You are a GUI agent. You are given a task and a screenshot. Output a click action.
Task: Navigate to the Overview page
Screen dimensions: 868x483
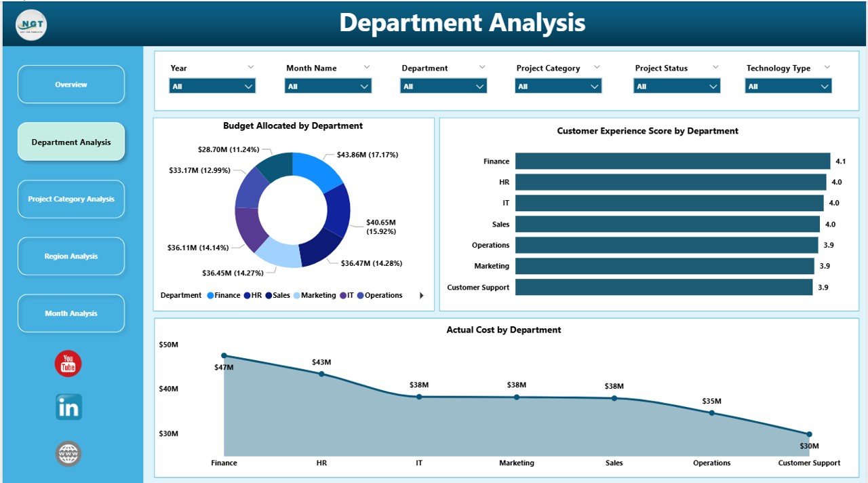(x=71, y=84)
